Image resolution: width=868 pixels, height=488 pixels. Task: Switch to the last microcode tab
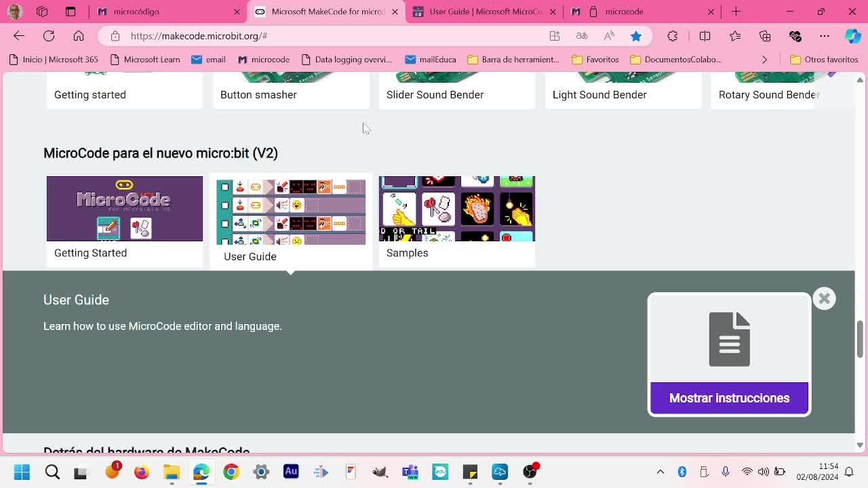click(x=643, y=12)
